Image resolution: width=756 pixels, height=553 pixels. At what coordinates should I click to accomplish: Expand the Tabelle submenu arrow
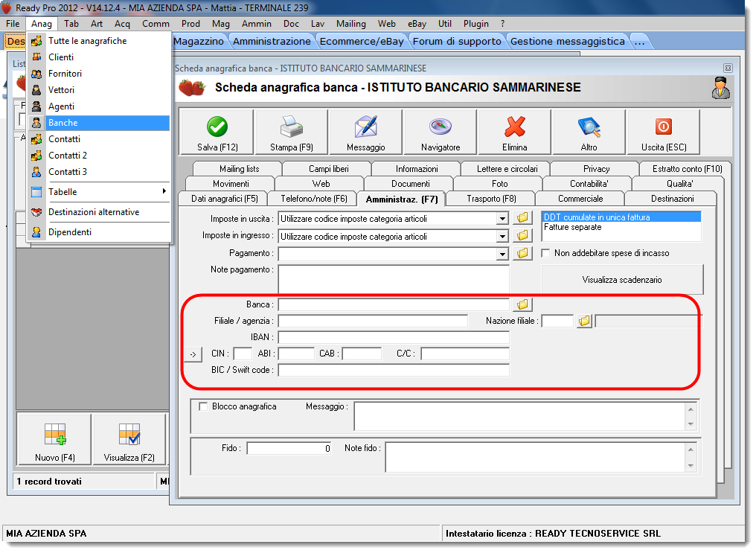tap(164, 191)
